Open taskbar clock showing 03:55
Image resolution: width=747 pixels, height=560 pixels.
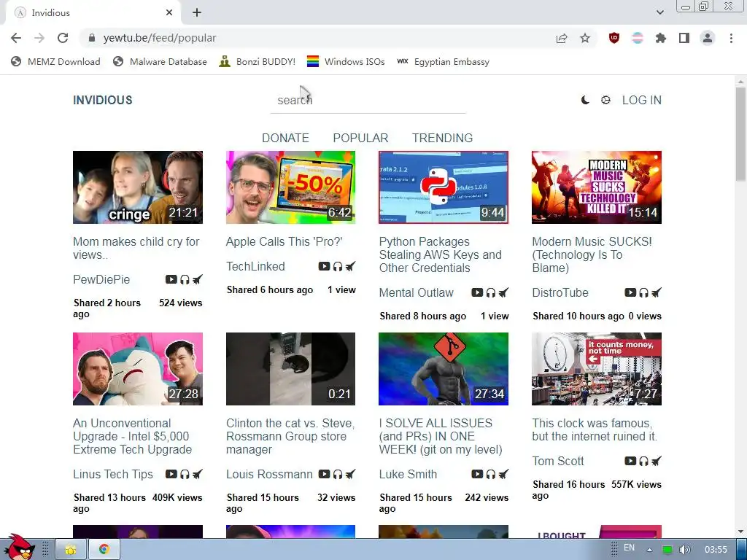(716, 550)
